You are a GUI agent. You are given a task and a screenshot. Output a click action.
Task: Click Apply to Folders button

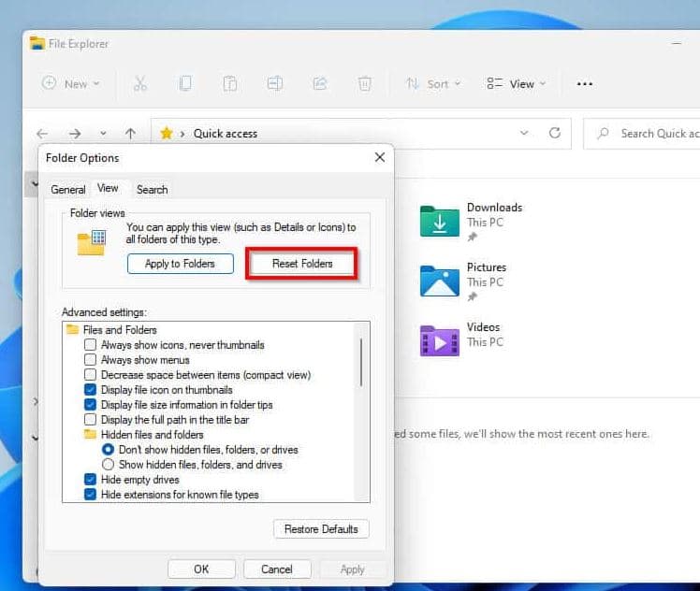181,264
